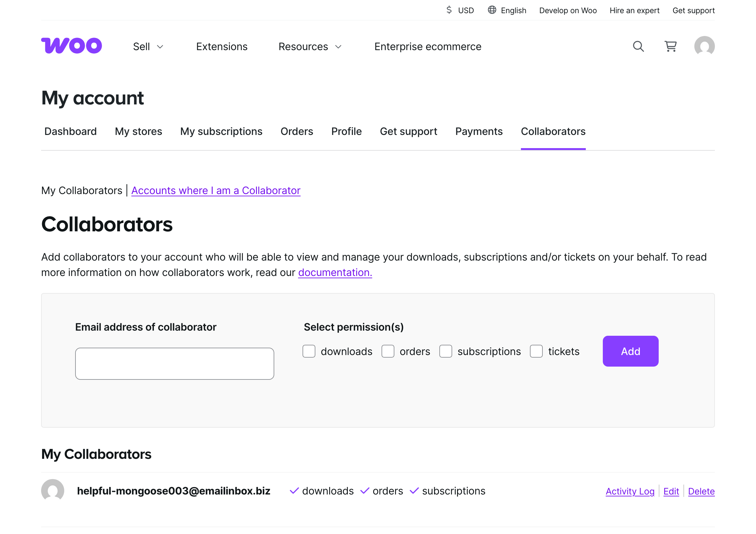756x534 pixels.
Task: Open Accounts where I am a Collaborator
Action: (216, 191)
